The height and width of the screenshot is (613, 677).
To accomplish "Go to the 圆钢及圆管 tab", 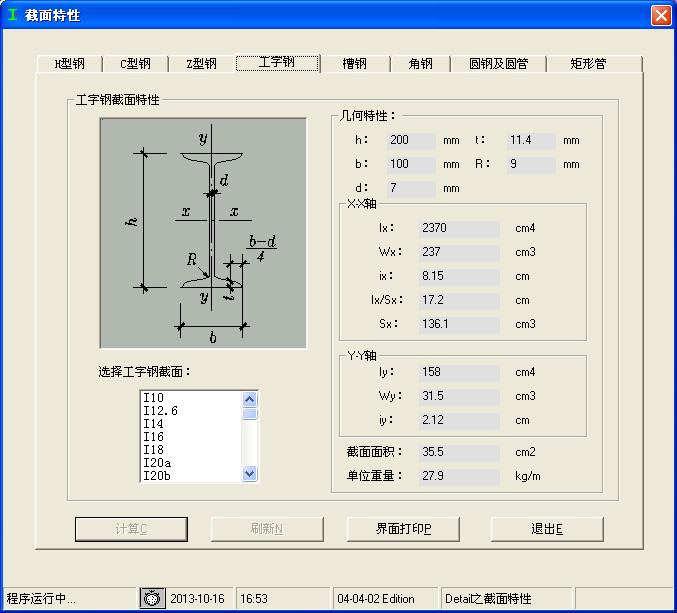I will click(499, 64).
